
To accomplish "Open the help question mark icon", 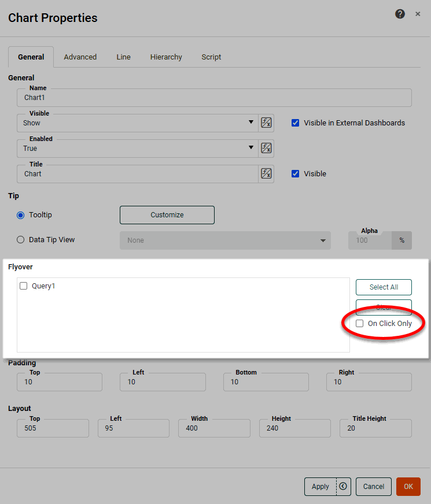I will pyautogui.click(x=400, y=14).
